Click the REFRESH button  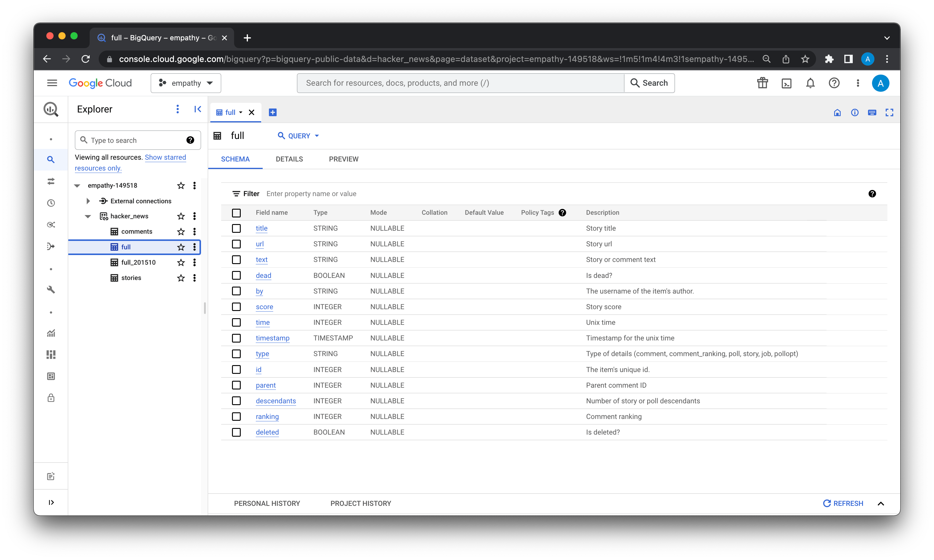tap(843, 503)
